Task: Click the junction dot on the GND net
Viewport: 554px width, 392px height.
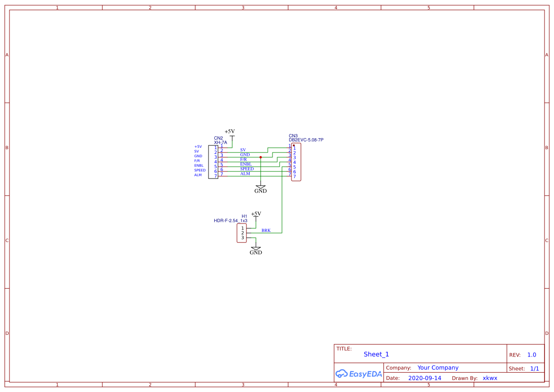Action: pyautogui.click(x=261, y=157)
